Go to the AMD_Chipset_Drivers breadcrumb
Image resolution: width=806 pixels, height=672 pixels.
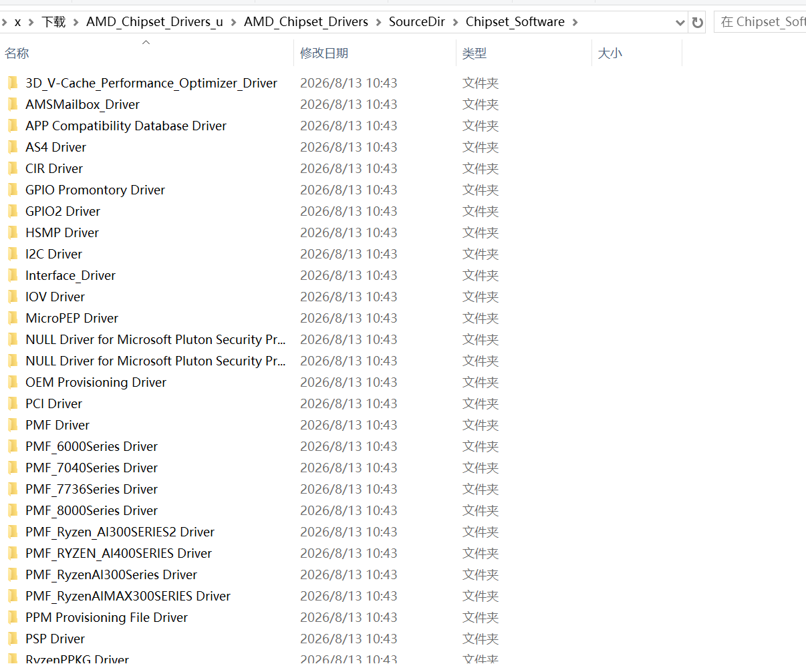[x=306, y=22]
